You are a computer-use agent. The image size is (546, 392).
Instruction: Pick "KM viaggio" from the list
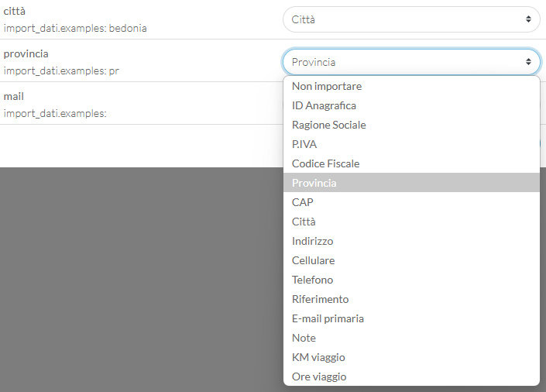pyautogui.click(x=411, y=357)
